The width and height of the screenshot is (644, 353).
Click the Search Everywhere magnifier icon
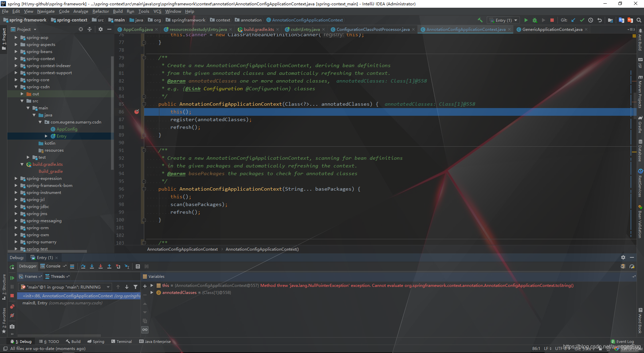(x=639, y=20)
